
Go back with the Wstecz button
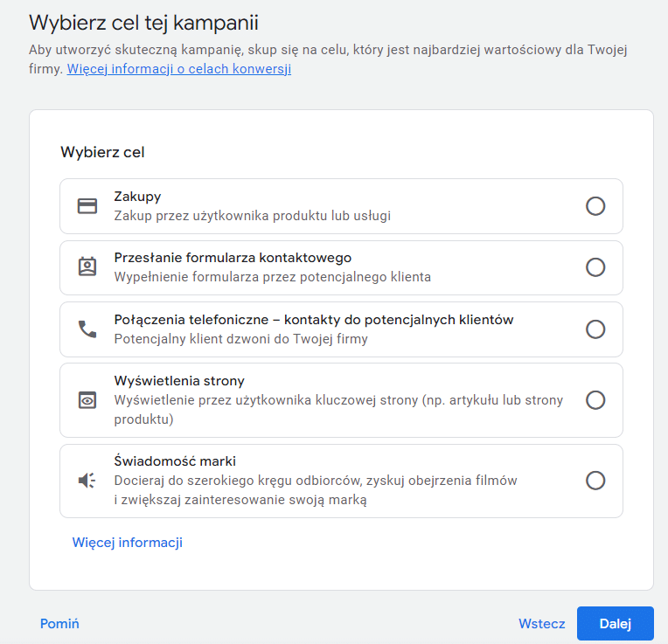pos(541,624)
